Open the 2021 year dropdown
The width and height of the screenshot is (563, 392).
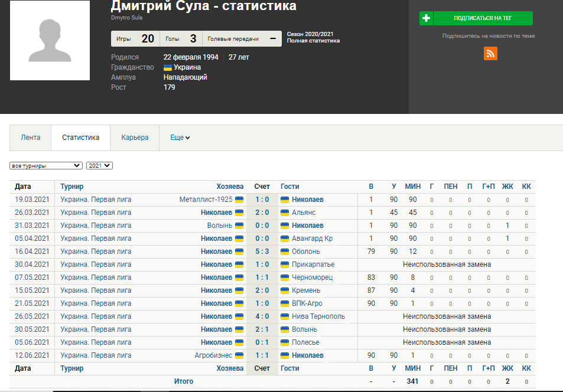click(x=99, y=166)
